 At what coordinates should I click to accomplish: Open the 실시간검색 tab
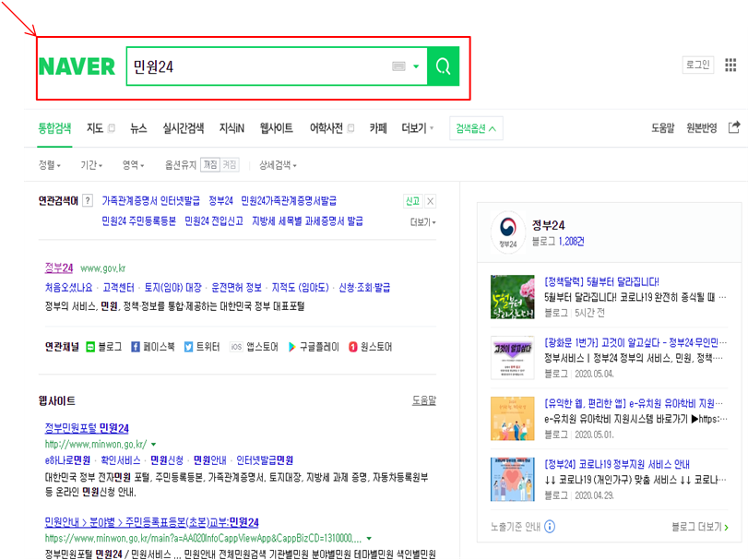184,128
